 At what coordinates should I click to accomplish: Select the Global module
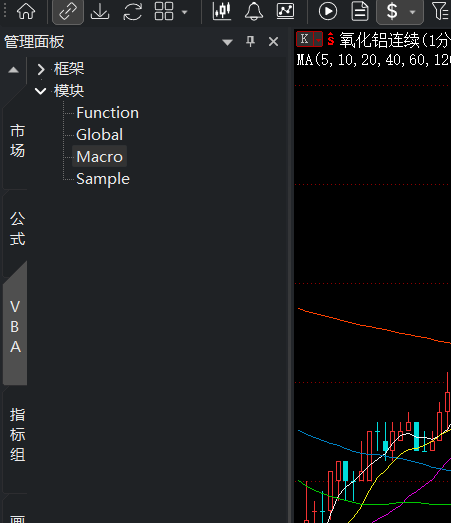pyautogui.click(x=100, y=135)
